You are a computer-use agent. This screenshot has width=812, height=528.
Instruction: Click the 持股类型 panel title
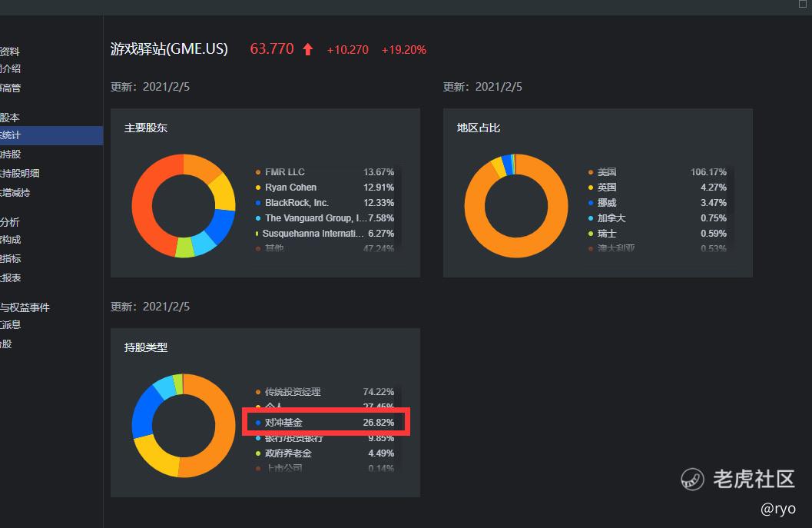[x=146, y=347]
